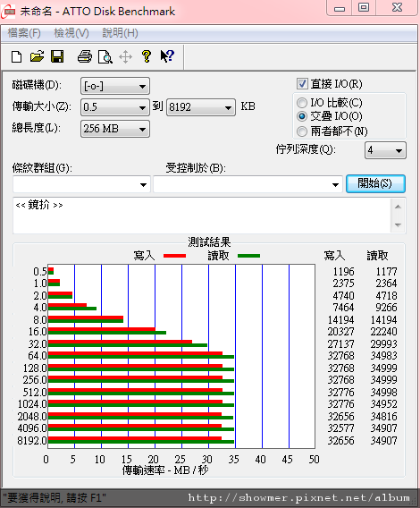420x508 pixels.
Task: Click the read value 34983
Action: pos(383,356)
